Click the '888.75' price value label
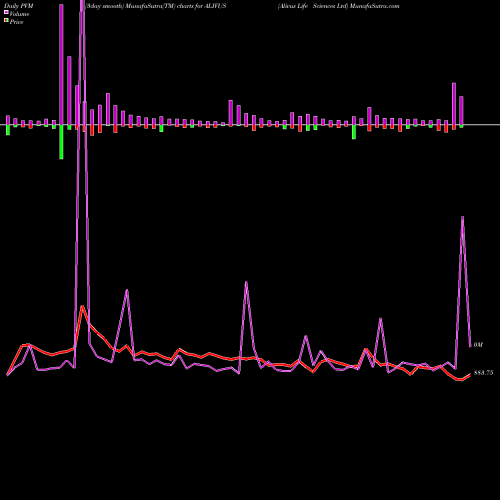Screen dimensions: 500x500 (483, 373)
